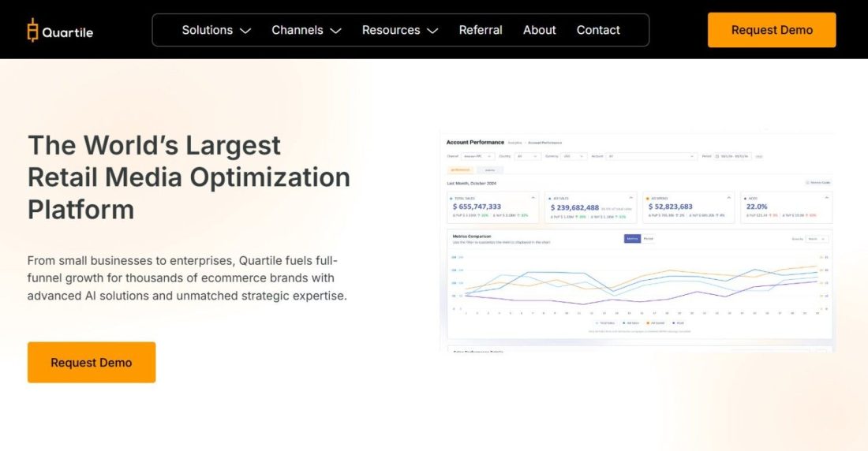This screenshot has width=868, height=451.
Task: Collapse the Total Sales card chevron
Action: (x=533, y=198)
